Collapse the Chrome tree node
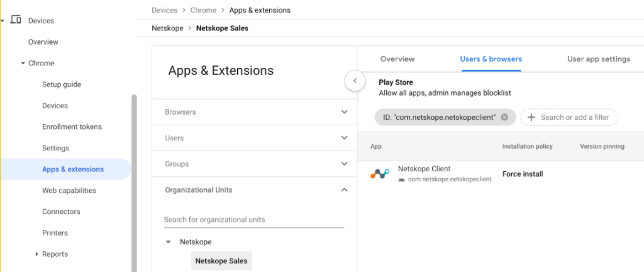The height and width of the screenshot is (272, 644). tap(23, 63)
